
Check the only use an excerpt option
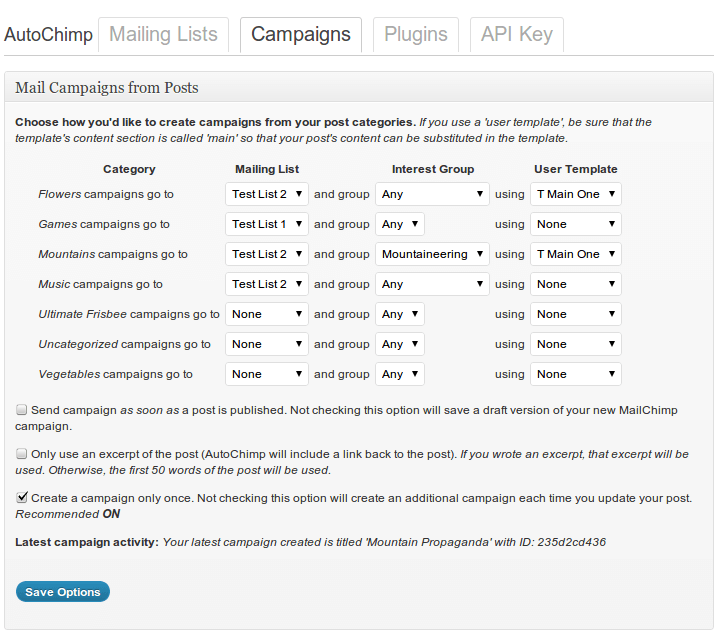(x=22, y=454)
